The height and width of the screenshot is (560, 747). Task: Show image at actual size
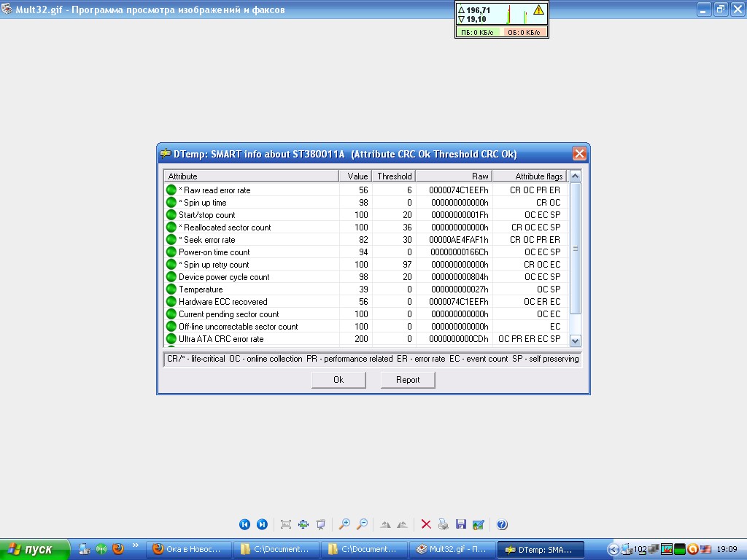click(303, 524)
